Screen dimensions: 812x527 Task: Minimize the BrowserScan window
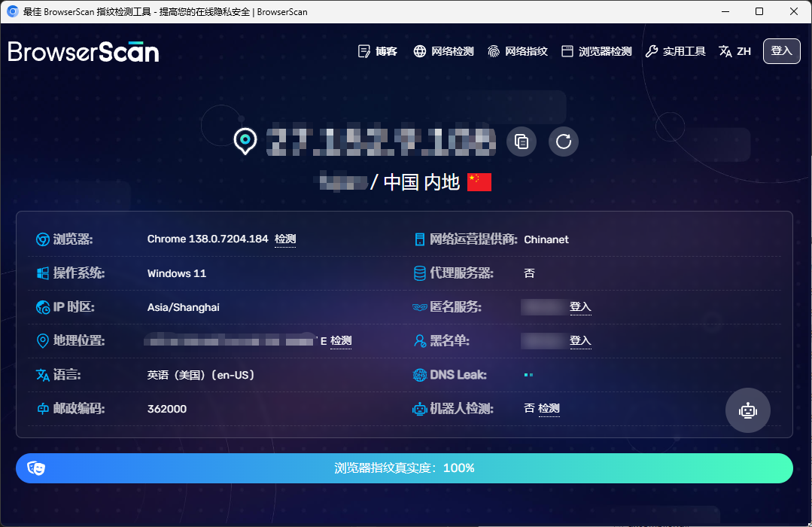tap(725, 11)
